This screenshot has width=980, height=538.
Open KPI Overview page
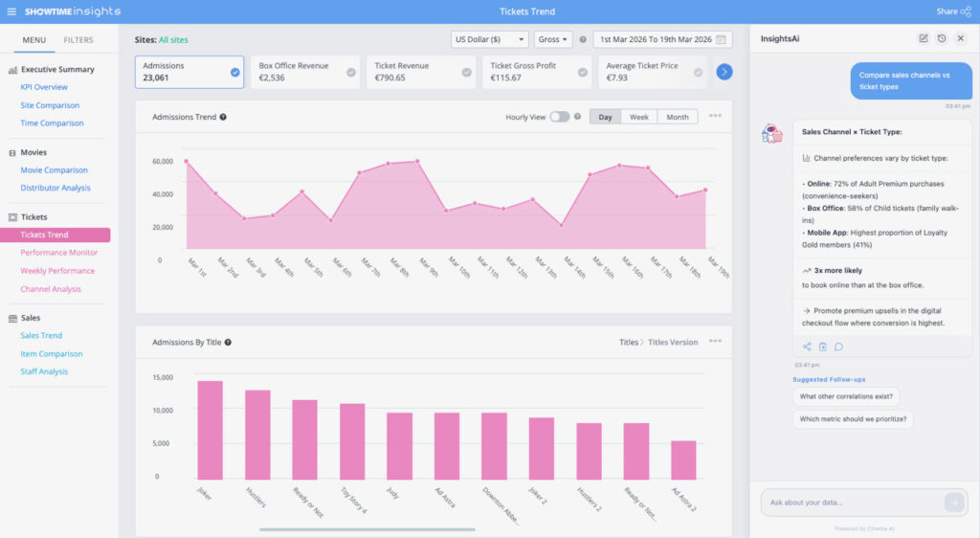pos(44,87)
